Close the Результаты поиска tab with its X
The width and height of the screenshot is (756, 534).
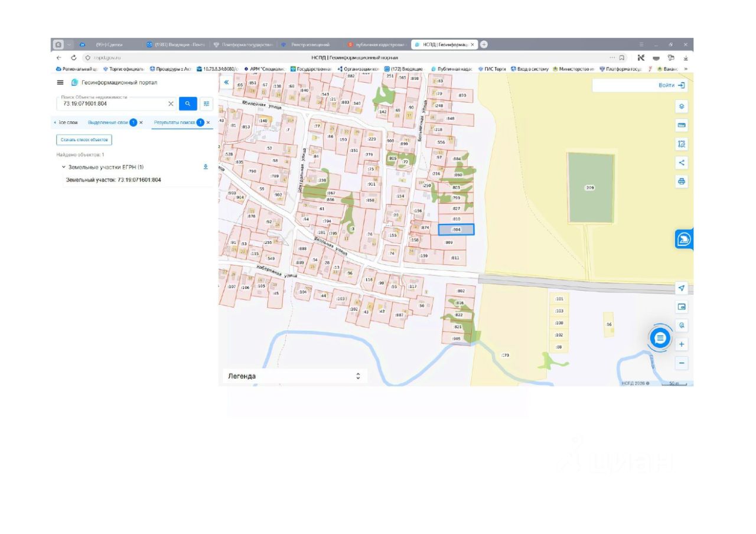click(x=208, y=122)
